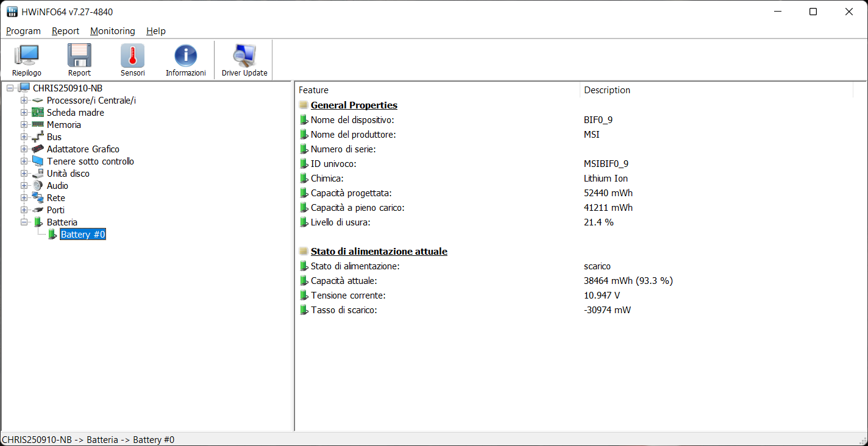Click the value 41211 mWh
The height and width of the screenshot is (446, 868).
[608, 208]
